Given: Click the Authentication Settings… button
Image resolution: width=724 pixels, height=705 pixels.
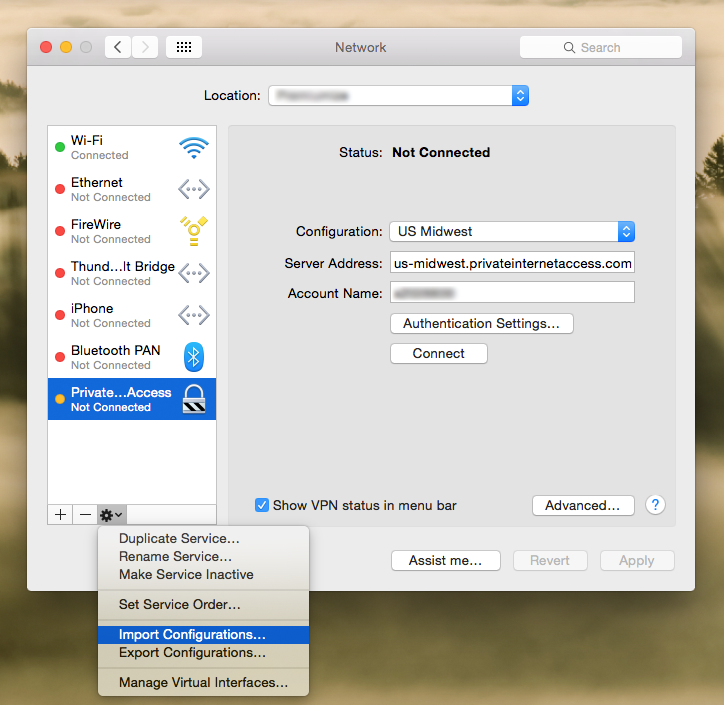Looking at the screenshot, I should click(482, 324).
